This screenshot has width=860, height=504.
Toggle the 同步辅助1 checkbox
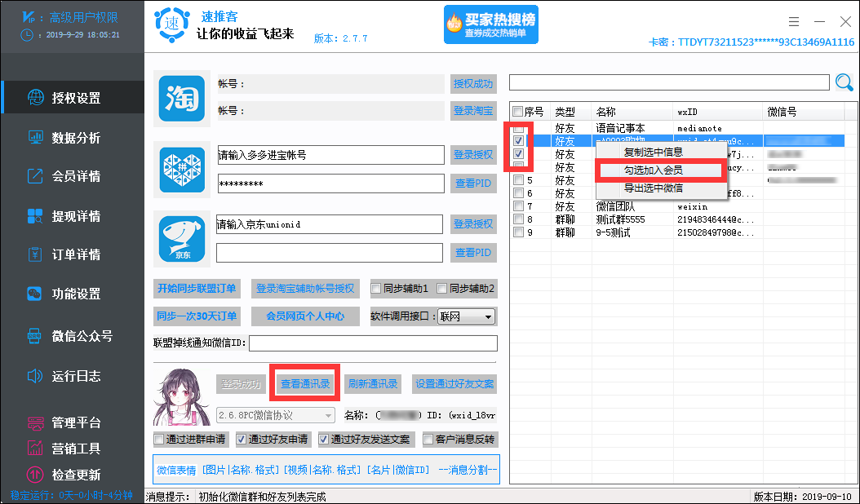376,288
